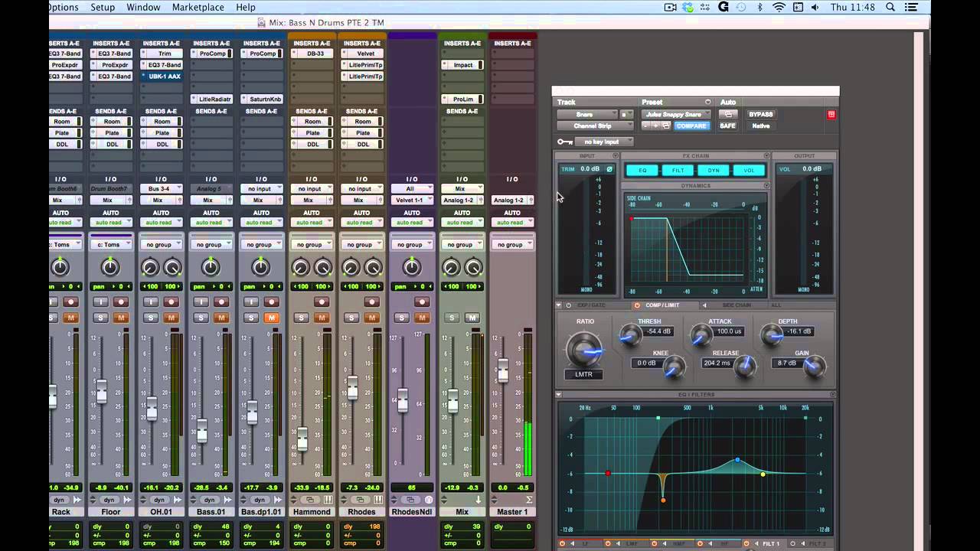
Task: Open the no key input dropdown
Action: [x=605, y=142]
